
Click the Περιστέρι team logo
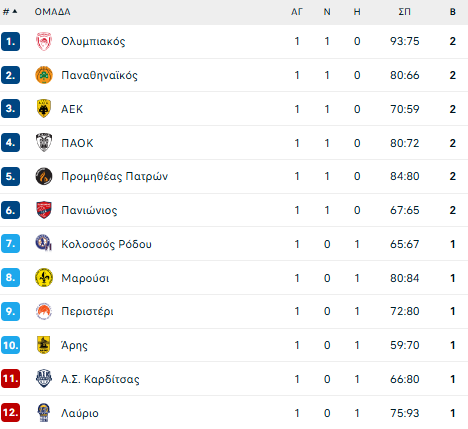click(x=44, y=311)
